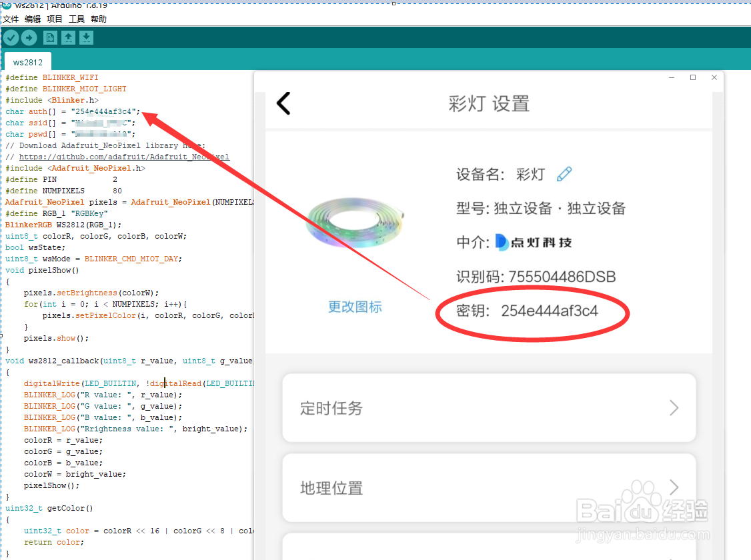Click the #define NUMPIXELS 80 line
The image size is (751, 560).
64,191
